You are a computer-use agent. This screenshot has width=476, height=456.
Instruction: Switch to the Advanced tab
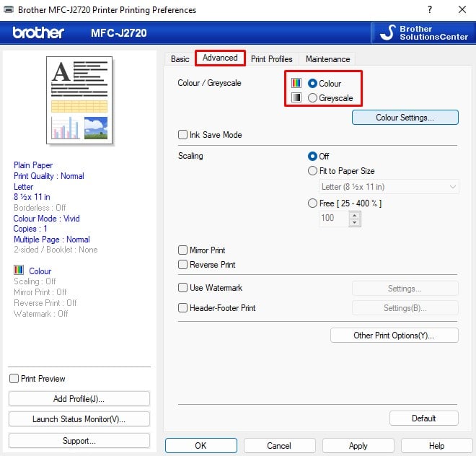tap(220, 58)
